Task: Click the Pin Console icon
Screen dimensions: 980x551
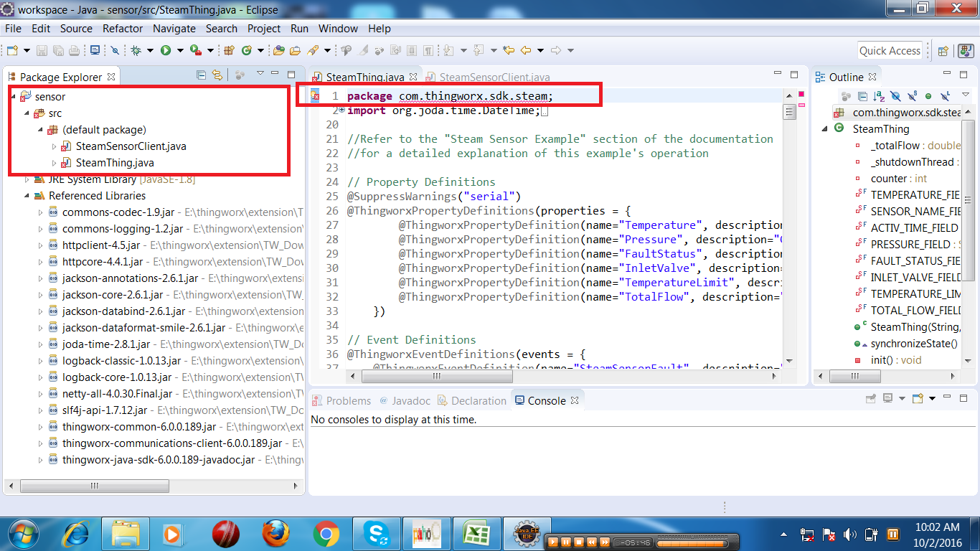Action: 871,398
